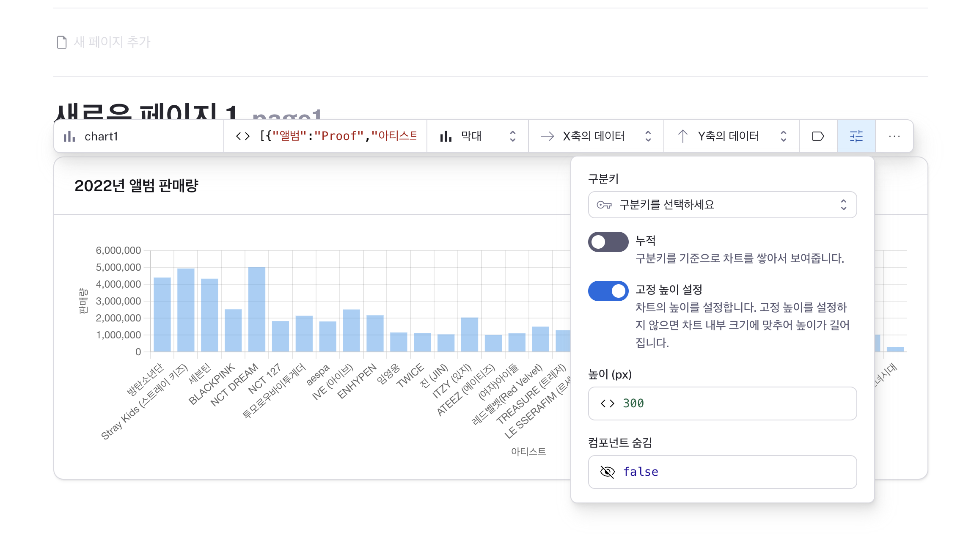The image size is (974, 560).
Task: Open the X축의 데이터 dropdown
Action: click(596, 136)
